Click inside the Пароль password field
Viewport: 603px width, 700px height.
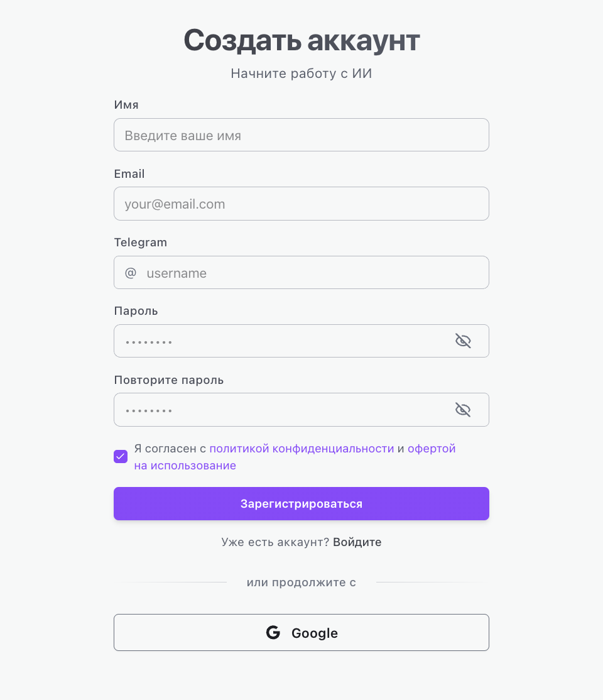283,341
